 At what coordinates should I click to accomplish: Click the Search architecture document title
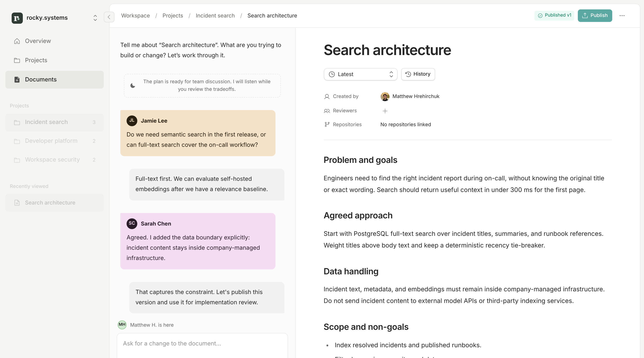(387, 50)
